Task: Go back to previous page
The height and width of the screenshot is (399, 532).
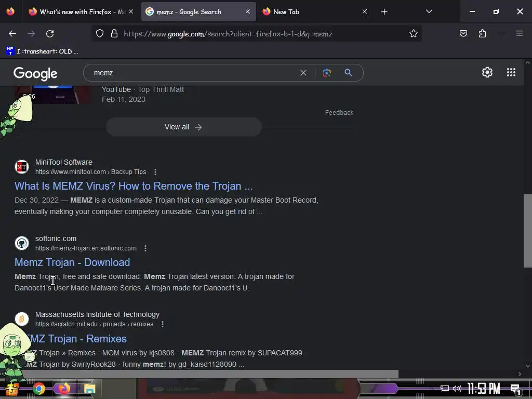Action: 12,34
